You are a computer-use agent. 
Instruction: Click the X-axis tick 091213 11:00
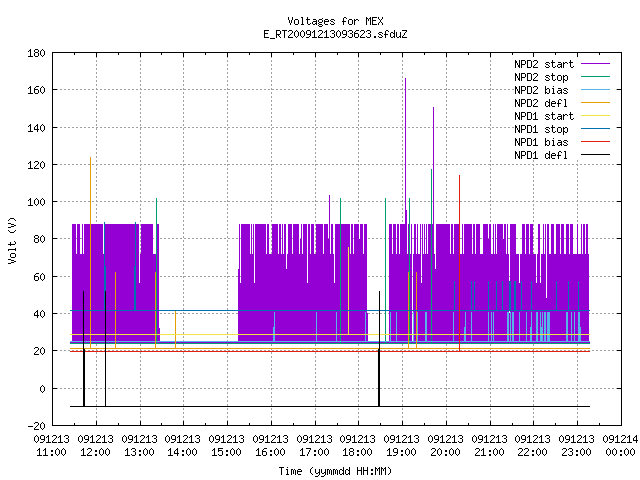tap(52, 446)
